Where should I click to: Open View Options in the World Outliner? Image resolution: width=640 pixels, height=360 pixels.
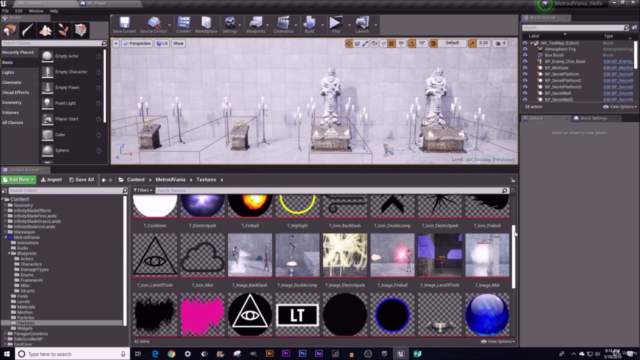click(620, 107)
